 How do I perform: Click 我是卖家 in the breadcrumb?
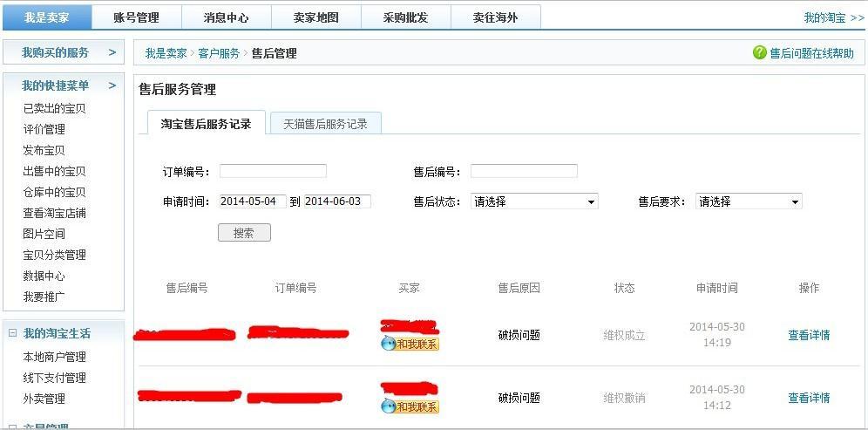click(x=166, y=53)
